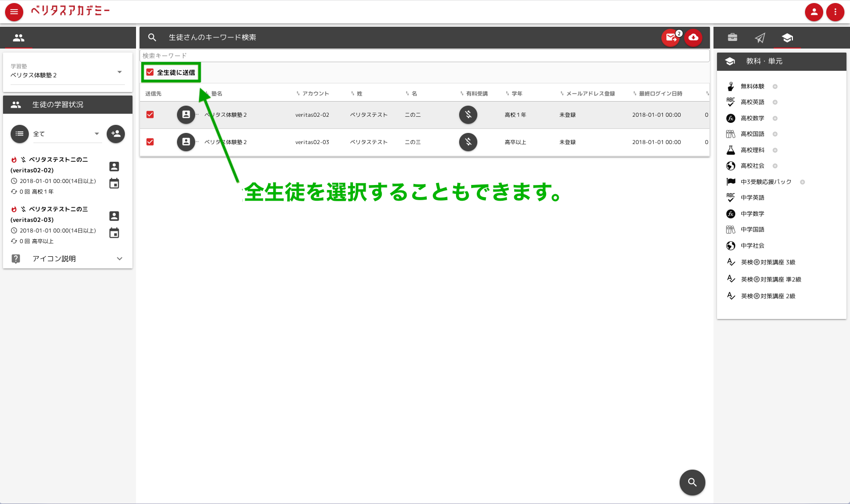
Task: Open the hamburger menu at top left
Action: click(x=14, y=12)
